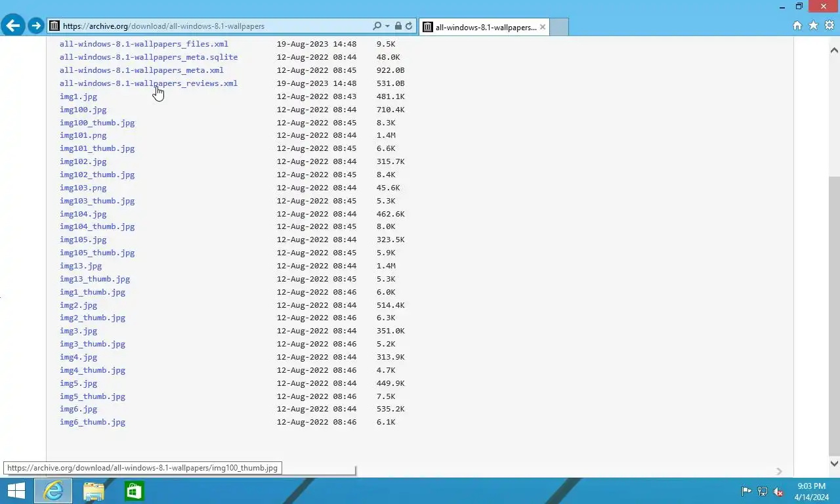Click the network tray icon
The width and height of the screenshot is (840, 504).
[x=763, y=491]
